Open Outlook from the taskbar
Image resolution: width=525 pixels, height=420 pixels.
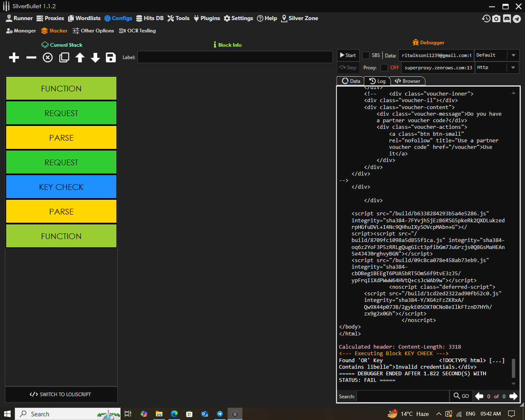pos(205,414)
